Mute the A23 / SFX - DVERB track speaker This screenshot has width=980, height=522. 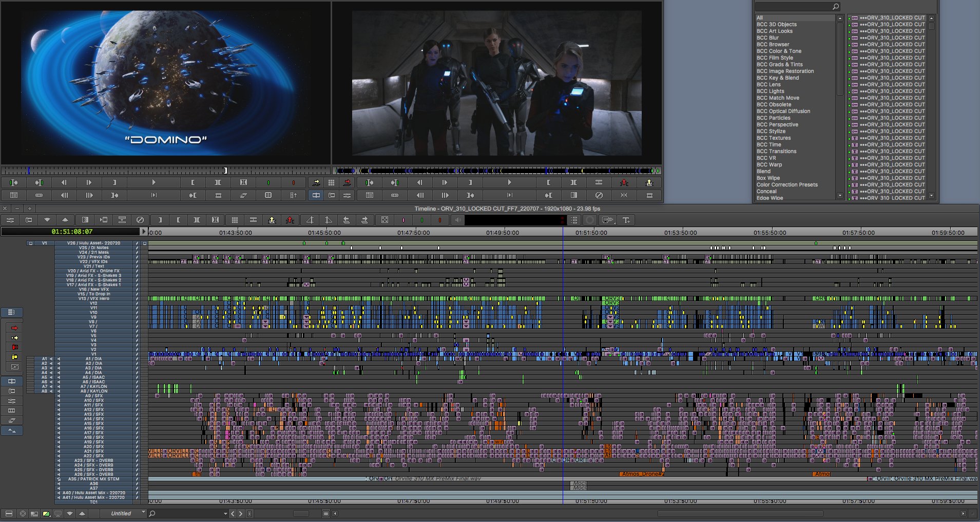(x=58, y=460)
